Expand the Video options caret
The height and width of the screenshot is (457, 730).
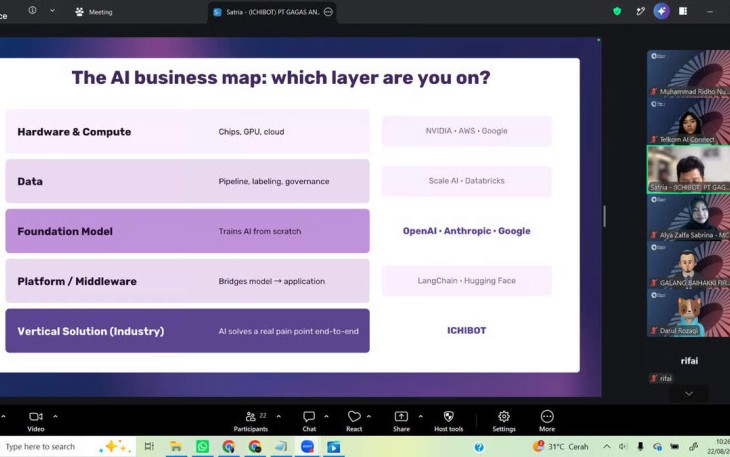(55, 417)
